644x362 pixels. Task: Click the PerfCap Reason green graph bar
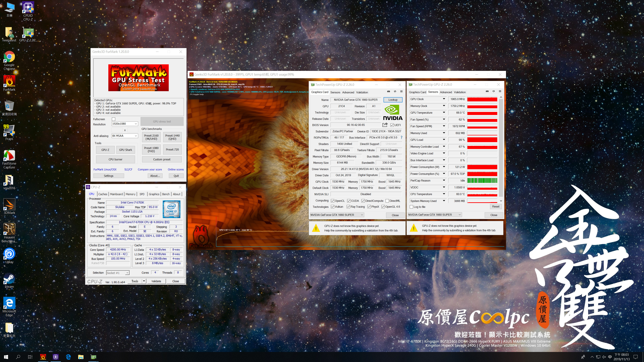pyautogui.click(x=482, y=180)
